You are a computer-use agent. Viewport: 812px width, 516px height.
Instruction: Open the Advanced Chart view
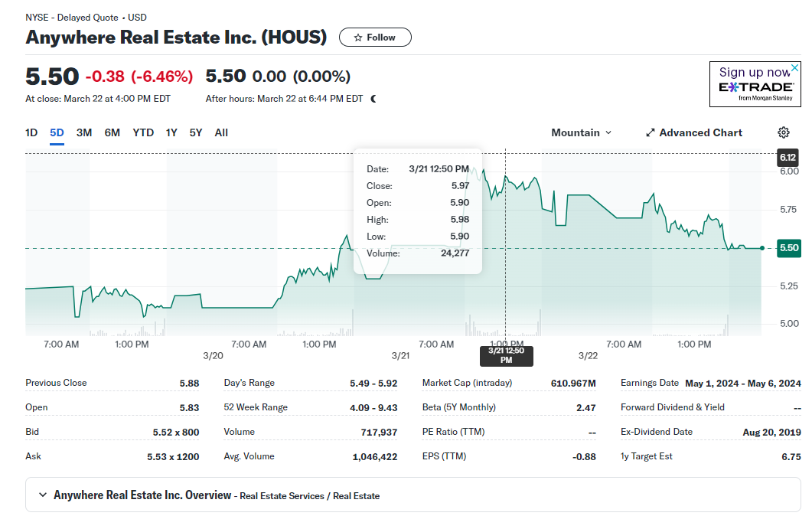[694, 132]
